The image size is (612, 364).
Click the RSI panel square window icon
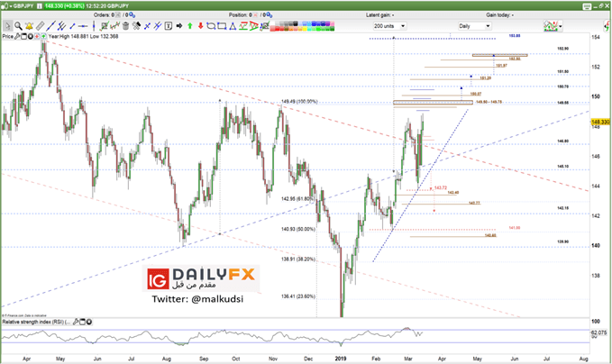click(83, 322)
